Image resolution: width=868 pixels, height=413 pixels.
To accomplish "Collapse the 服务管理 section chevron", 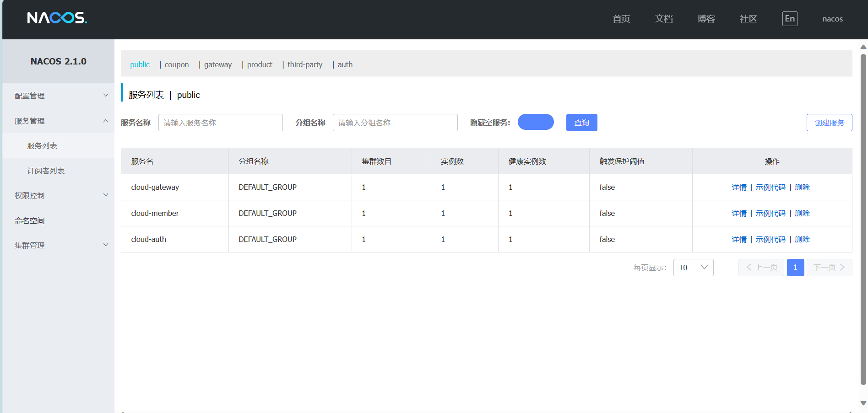I will click(x=105, y=120).
